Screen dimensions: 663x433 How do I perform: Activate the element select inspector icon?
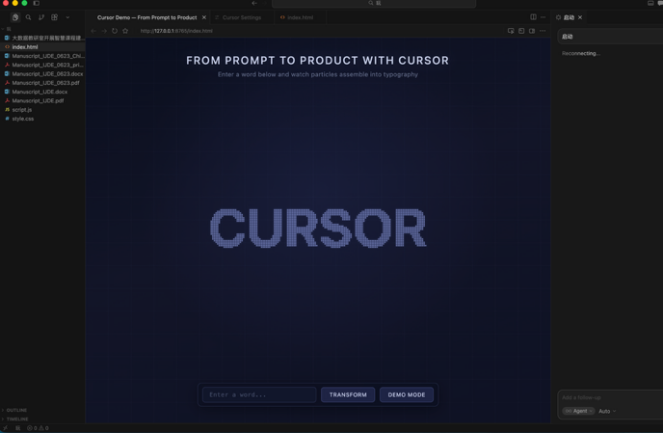coord(511,31)
